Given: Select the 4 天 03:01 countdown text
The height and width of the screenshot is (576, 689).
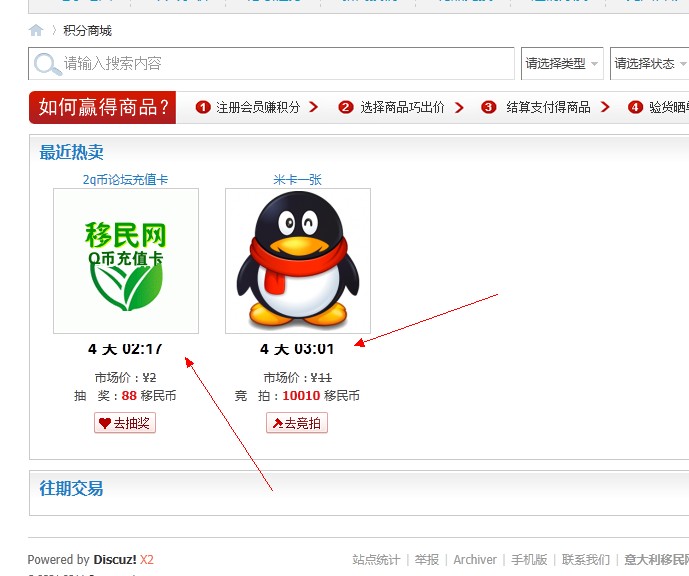Looking at the screenshot, I should [297, 349].
